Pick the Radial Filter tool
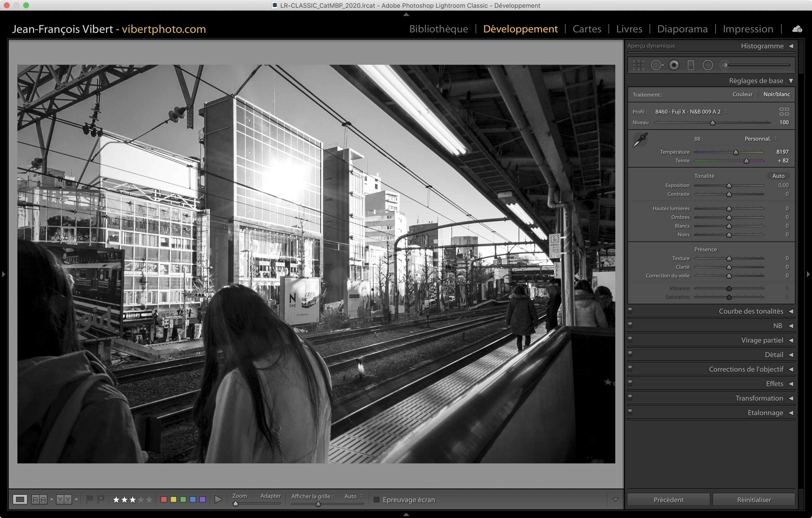Image resolution: width=812 pixels, height=518 pixels. click(707, 65)
